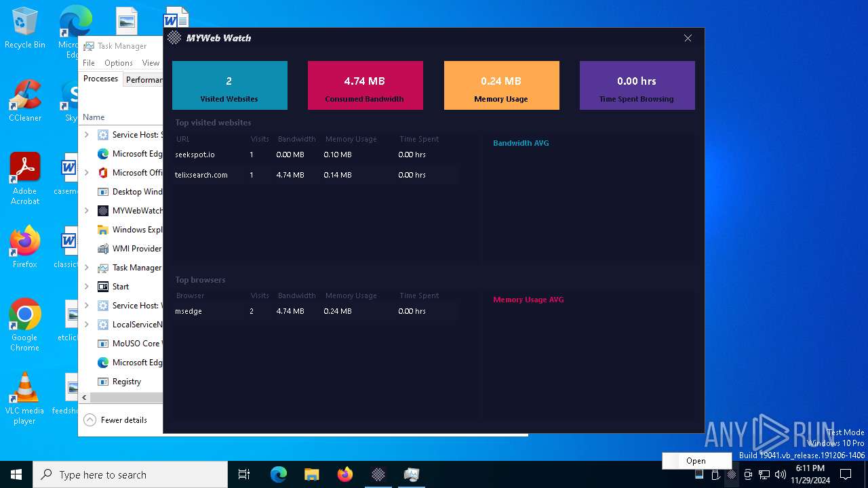Switch to the Processes tab in Task Manager

click(x=101, y=79)
